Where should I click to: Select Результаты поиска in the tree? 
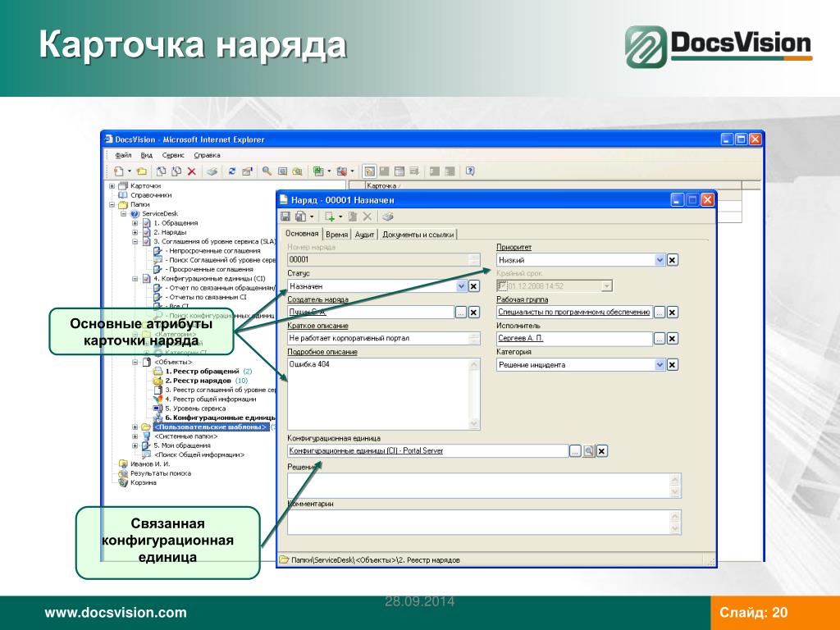[161, 473]
